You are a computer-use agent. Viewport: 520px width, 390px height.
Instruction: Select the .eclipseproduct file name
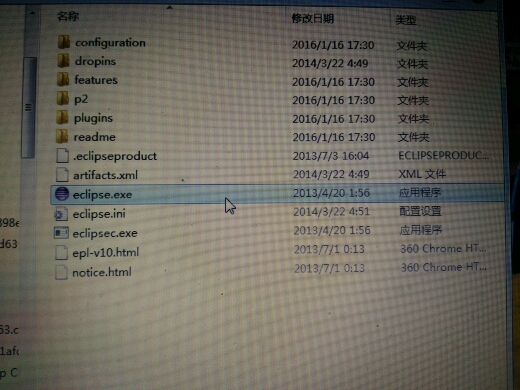coord(115,156)
